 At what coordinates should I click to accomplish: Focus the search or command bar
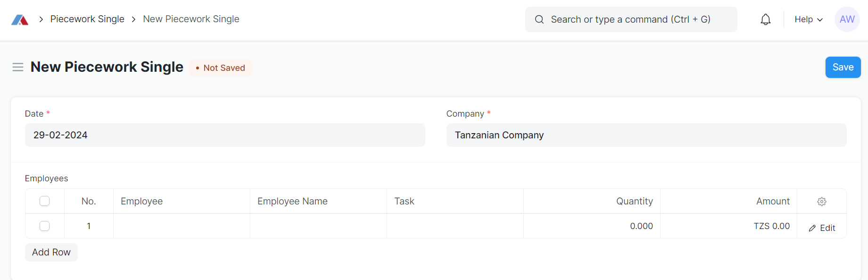coord(630,19)
